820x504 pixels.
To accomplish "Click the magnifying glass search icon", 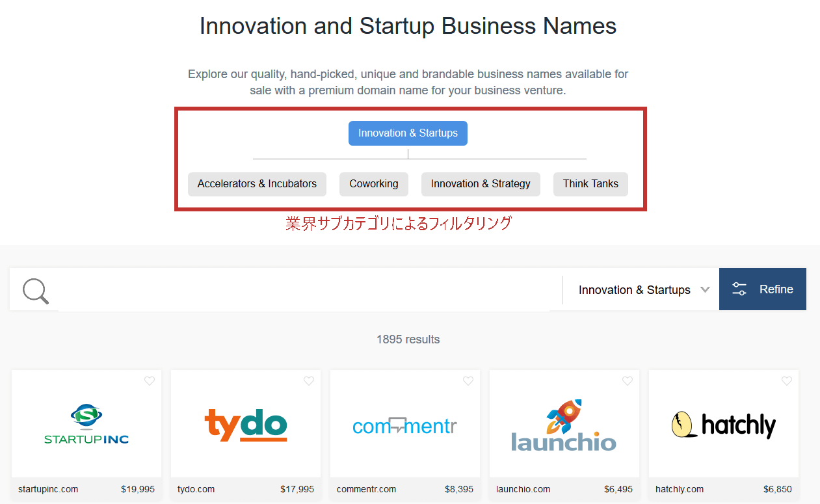I will [36, 291].
